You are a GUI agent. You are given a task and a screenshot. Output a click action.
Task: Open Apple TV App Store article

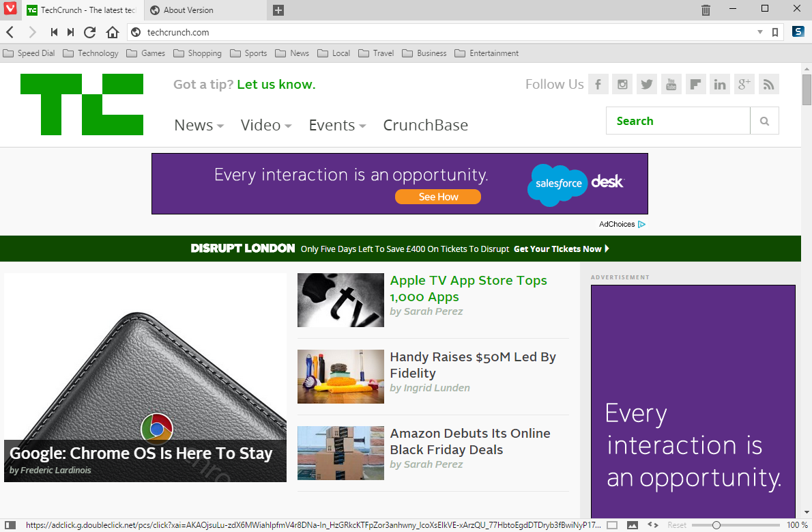point(468,288)
